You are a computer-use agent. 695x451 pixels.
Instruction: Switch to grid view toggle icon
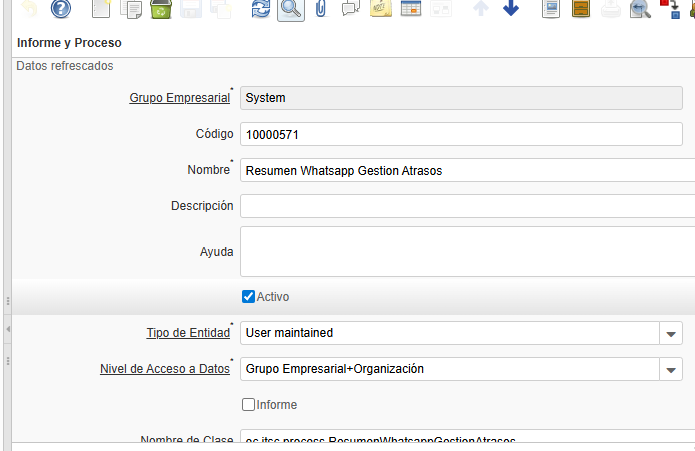click(410, 10)
